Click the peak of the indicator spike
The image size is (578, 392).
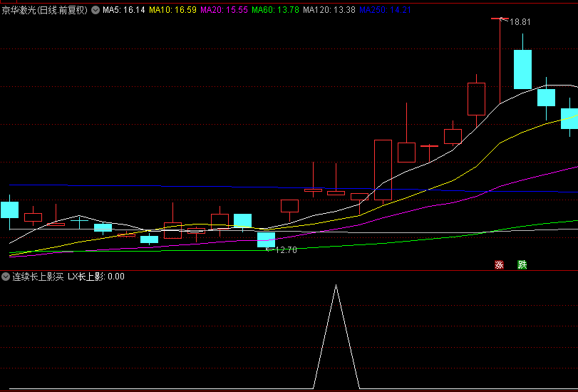pos(336,286)
